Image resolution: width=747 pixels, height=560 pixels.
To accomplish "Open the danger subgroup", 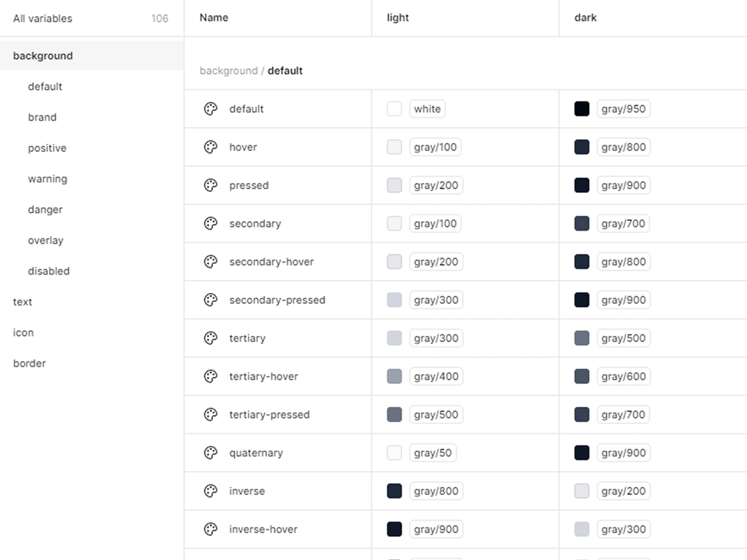I will pyautogui.click(x=45, y=209).
